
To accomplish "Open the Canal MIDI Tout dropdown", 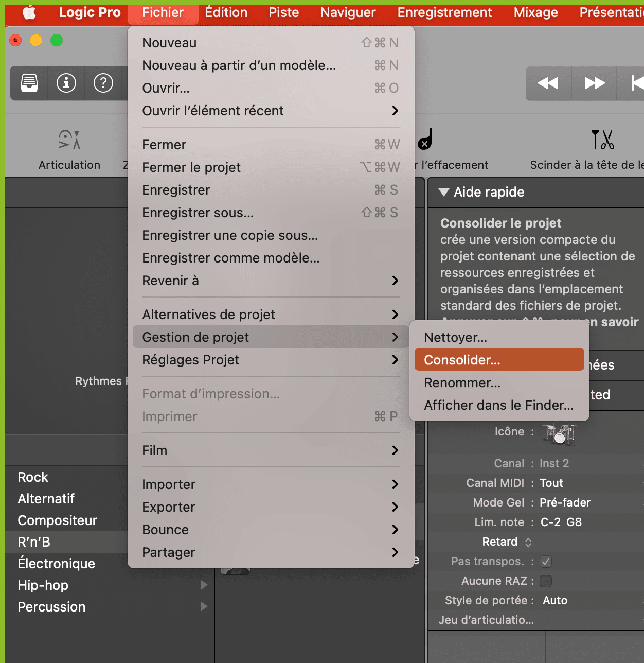I will click(551, 483).
